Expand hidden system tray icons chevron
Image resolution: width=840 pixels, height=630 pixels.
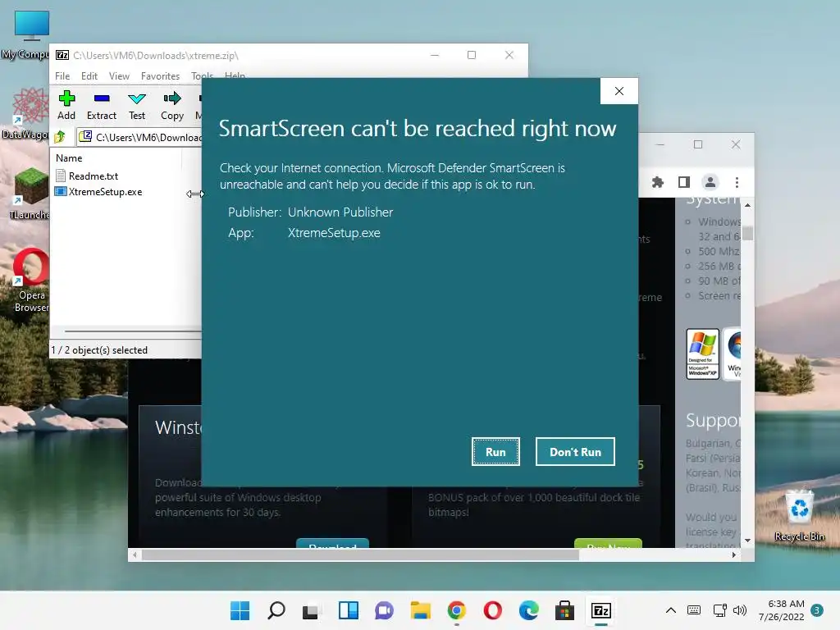(x=670, y=610)
